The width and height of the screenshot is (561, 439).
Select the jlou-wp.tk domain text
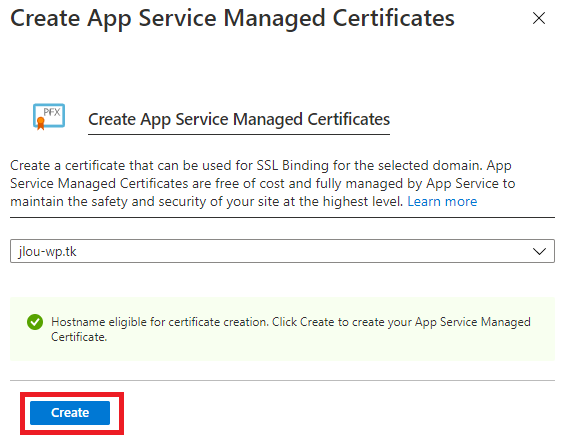click(48, 252)
